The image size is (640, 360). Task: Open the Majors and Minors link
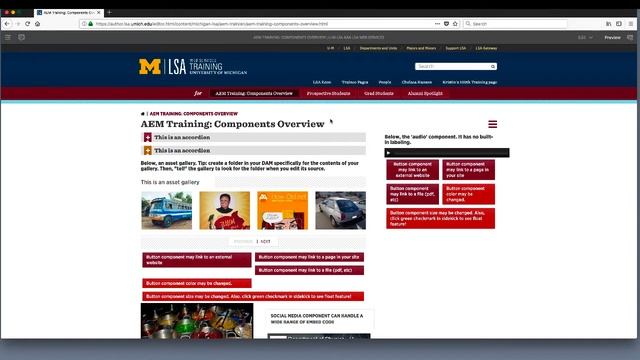(421, 48)
